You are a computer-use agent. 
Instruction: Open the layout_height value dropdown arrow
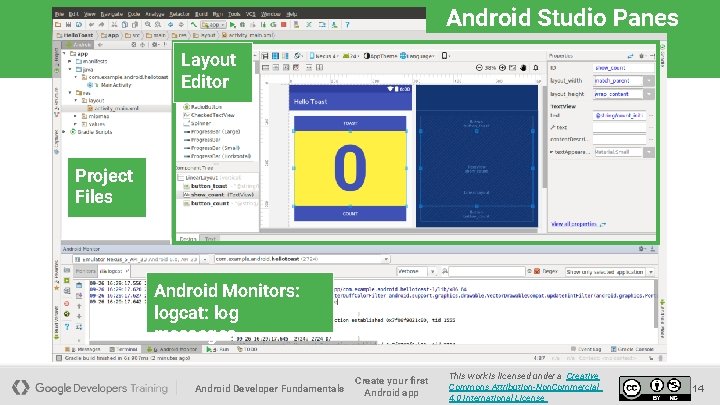click(649, 94)
